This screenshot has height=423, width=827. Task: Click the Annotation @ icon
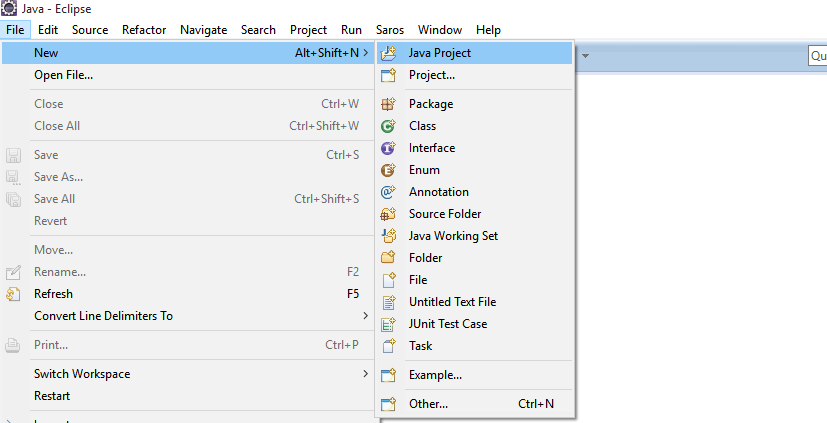[388, 192]
